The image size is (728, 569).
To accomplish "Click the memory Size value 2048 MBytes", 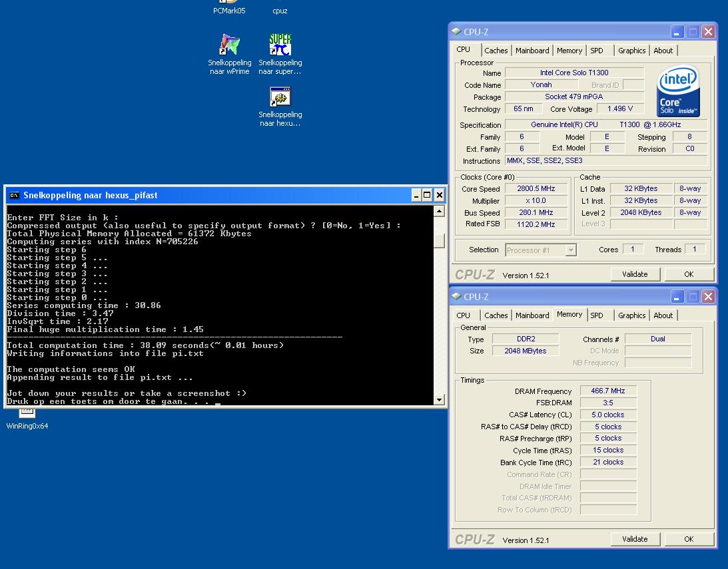I will point(526,351).
